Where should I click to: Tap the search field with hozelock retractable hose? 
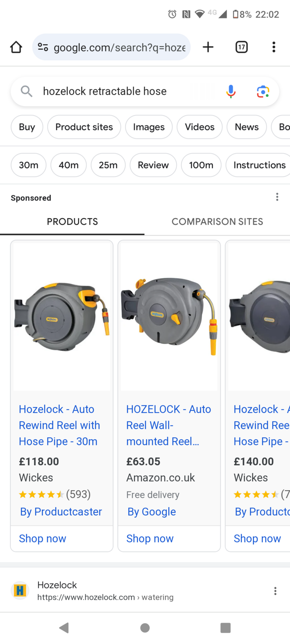point(105,91)
